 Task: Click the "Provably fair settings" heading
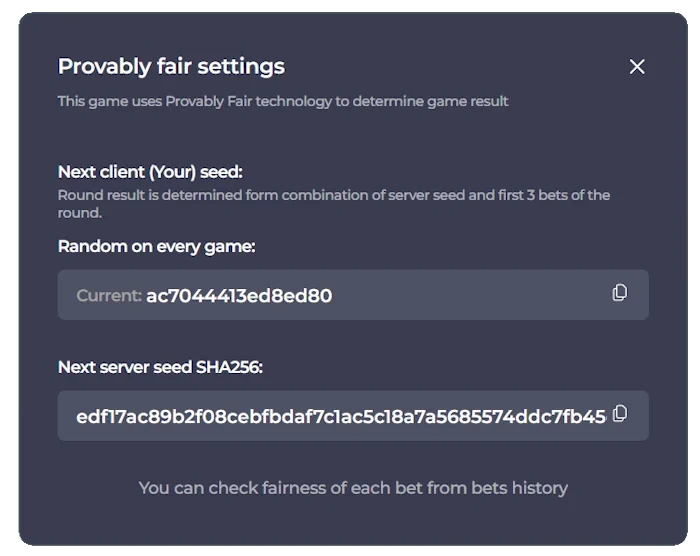coord(171,66)
